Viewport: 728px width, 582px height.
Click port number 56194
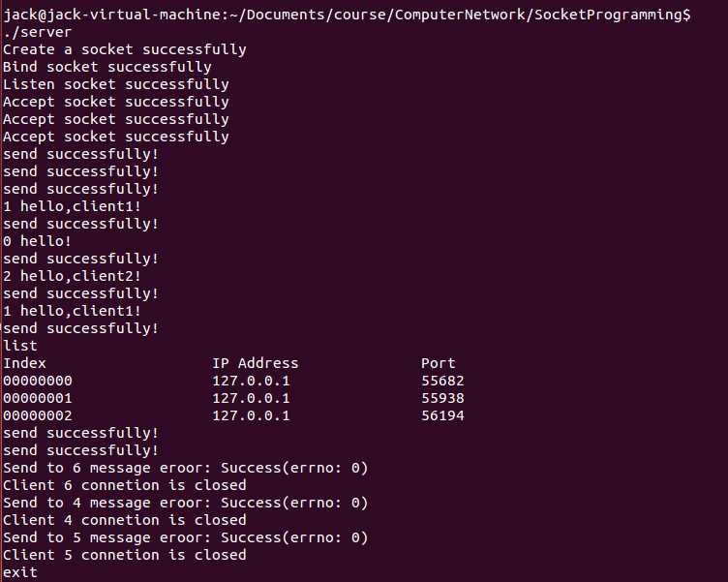pyautogui.click(x=442, y=415)
